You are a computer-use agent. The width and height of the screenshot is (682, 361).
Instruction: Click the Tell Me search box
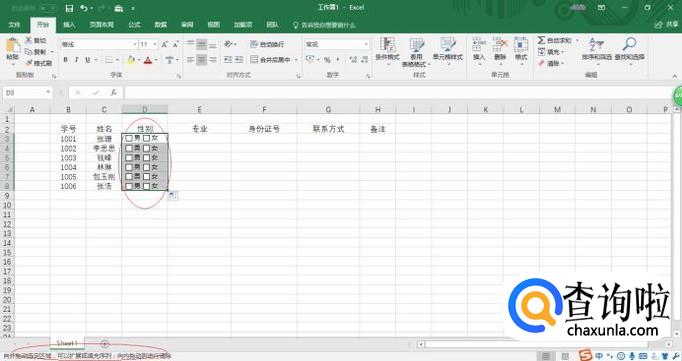(x=324, y=25)
